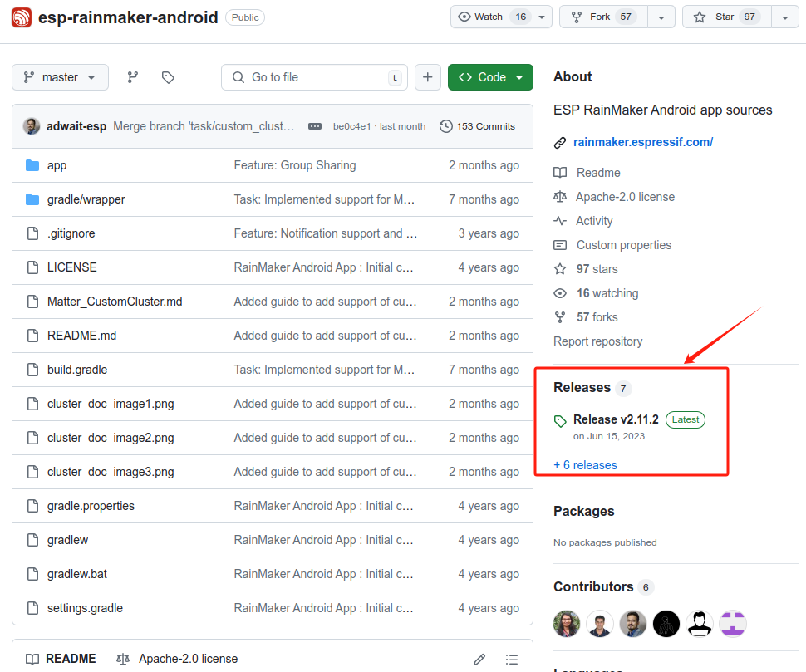Open the tags icon next to branches
This screenshot has width=806, height=672.
point(168,77)
